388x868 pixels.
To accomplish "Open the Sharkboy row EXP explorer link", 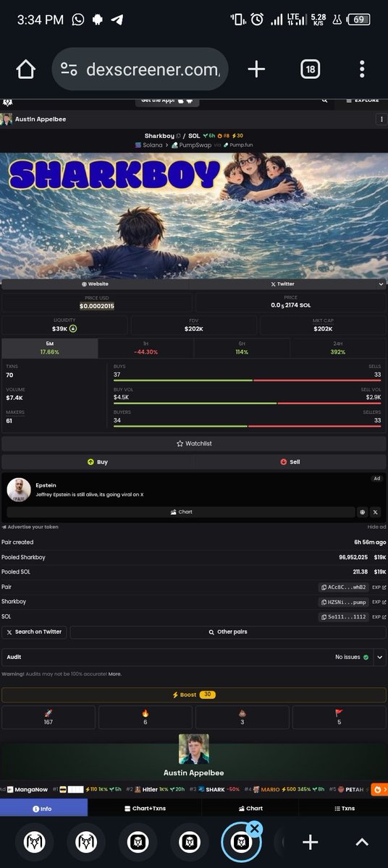I will (x=379, y=602).
